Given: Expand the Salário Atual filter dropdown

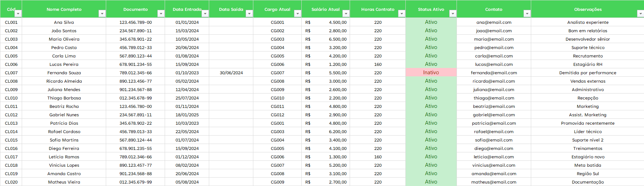Looking at the screenshot, I should (346, 14).
